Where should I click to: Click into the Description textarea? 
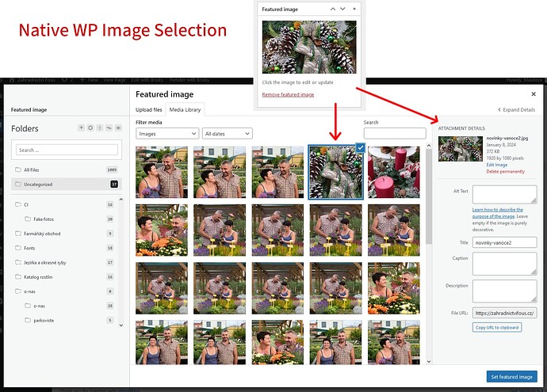point(504,291)
